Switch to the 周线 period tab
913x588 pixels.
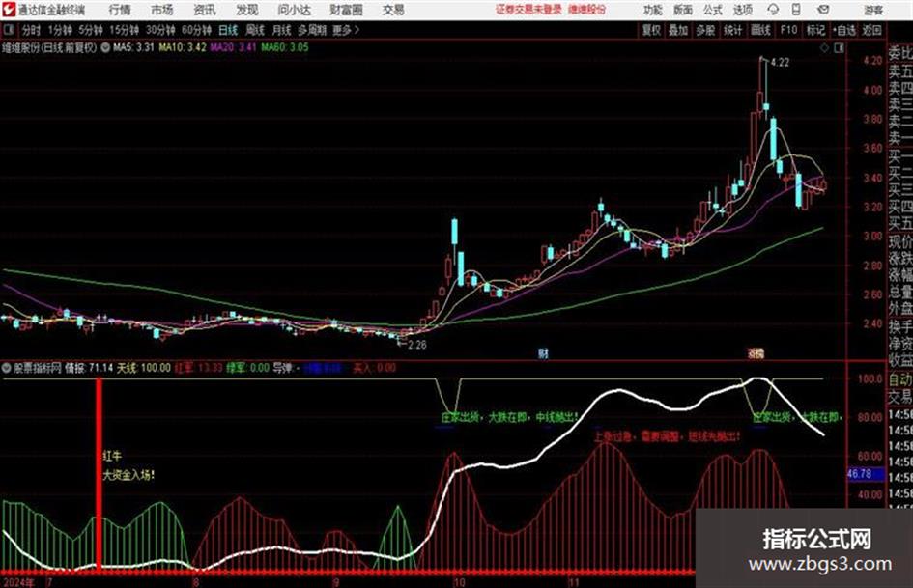click(254, 30)
